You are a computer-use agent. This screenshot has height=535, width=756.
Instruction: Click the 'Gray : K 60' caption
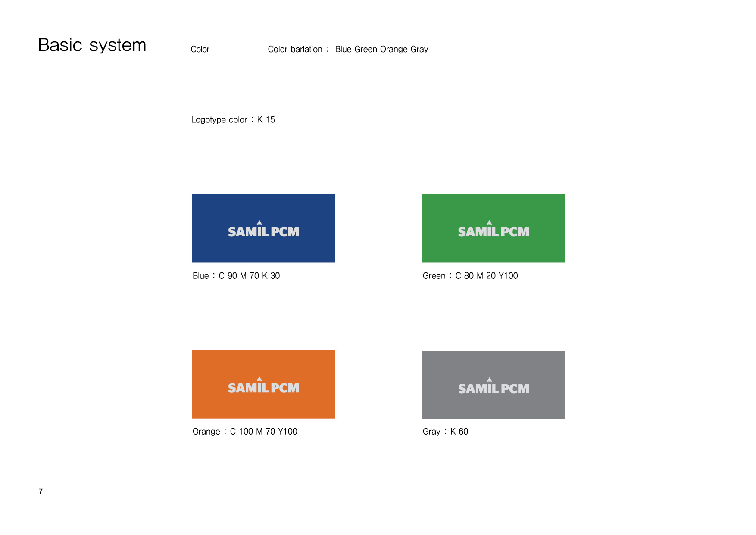coord(445,431)
